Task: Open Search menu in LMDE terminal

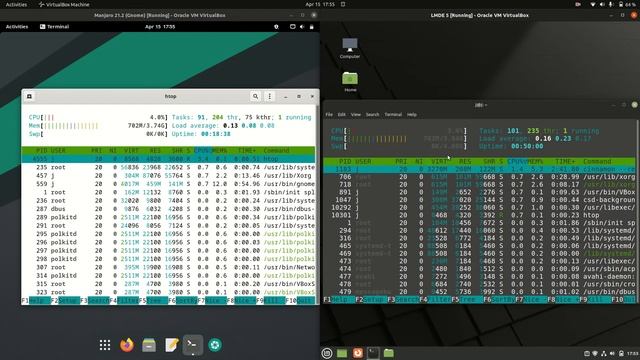Action: 372,115
